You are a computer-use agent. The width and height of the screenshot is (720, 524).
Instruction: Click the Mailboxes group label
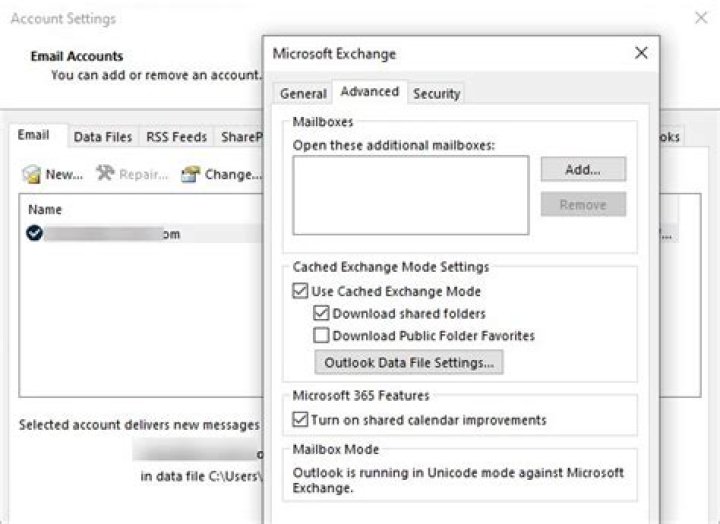(x=323, y=122)
